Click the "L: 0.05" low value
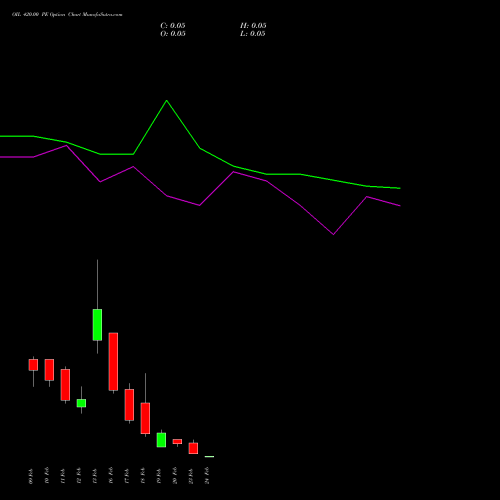Viewport: 500px width, 500px height. (x=253, y=34)
